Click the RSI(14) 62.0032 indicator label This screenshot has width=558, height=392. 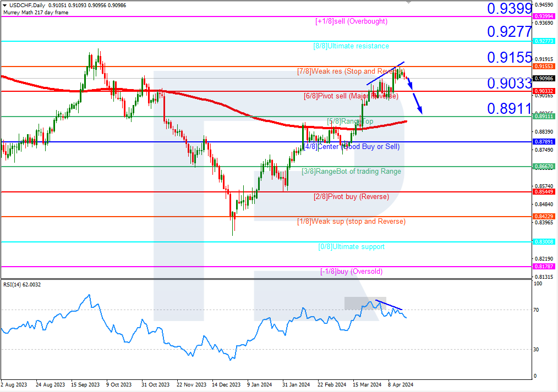pos(22,284)
